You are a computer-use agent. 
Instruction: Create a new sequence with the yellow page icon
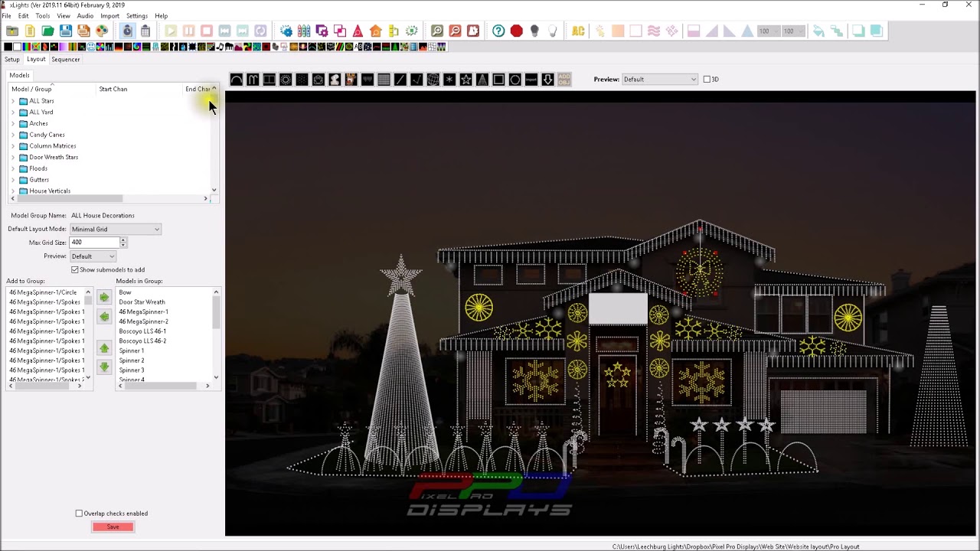click(30, 31)
